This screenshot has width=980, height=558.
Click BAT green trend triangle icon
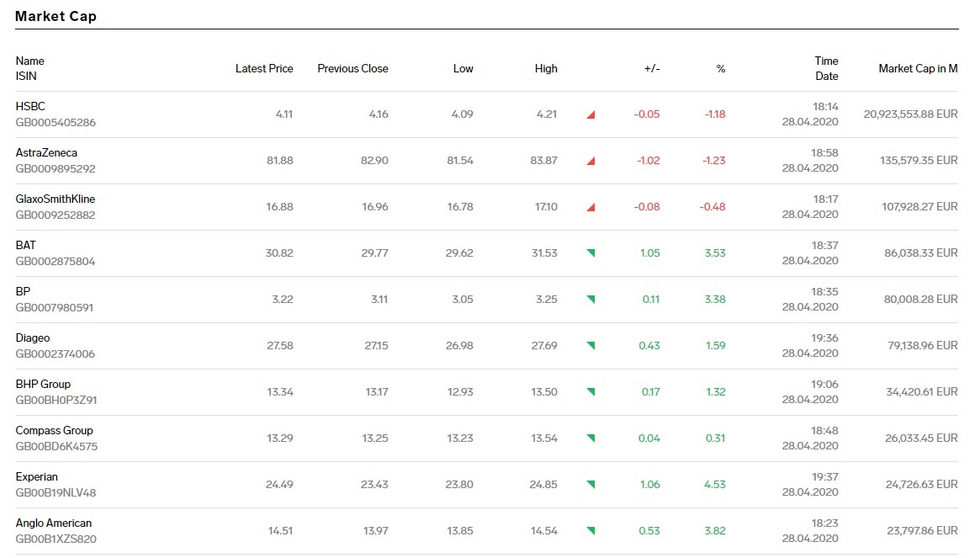click(591, 253)
